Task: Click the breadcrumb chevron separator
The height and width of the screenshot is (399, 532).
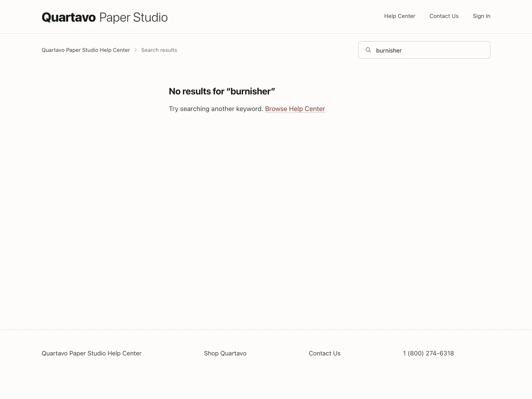Action: point(136,50)
